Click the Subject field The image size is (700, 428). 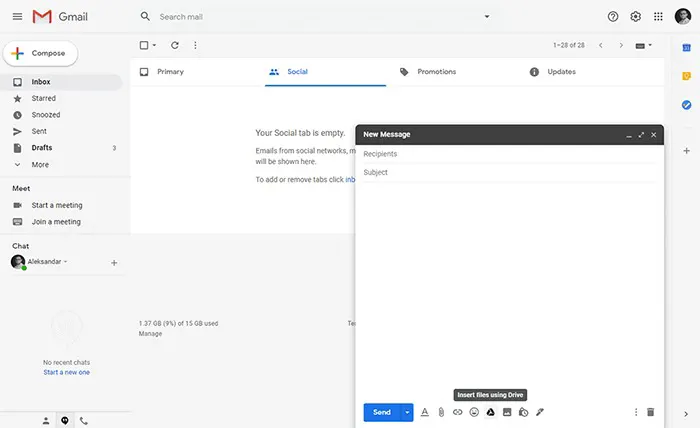[x=509, y=172]
